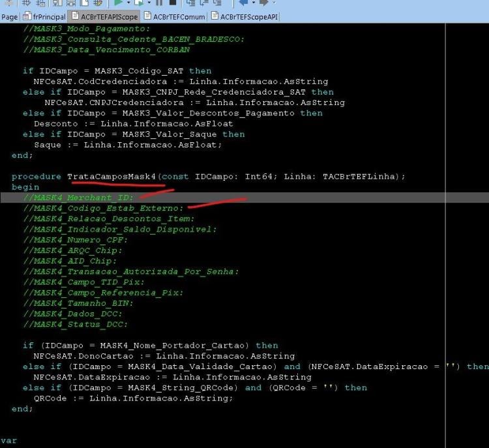489x448 pixels.
Task: Click the //MASK3_Modo_Pagamento comment line
Action: (86, 29)
